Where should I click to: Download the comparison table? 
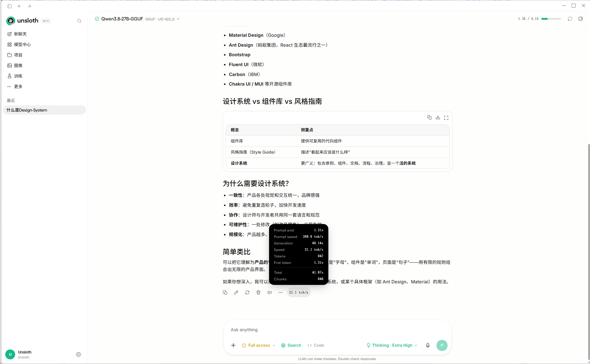coord(438,117)
